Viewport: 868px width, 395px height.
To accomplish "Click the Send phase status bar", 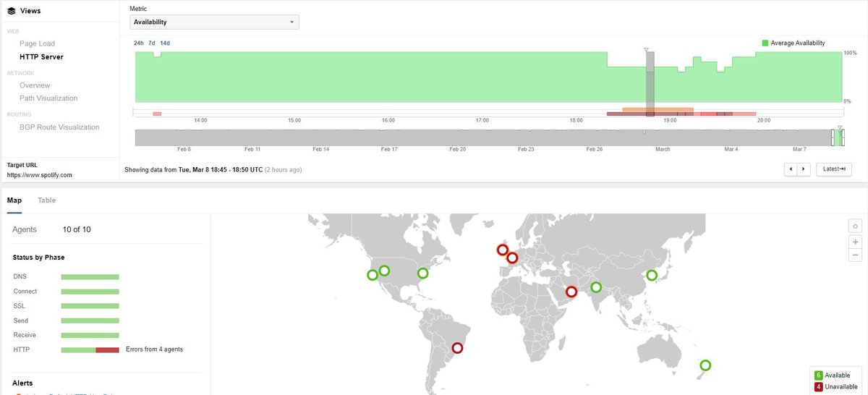I will [90, 320].
